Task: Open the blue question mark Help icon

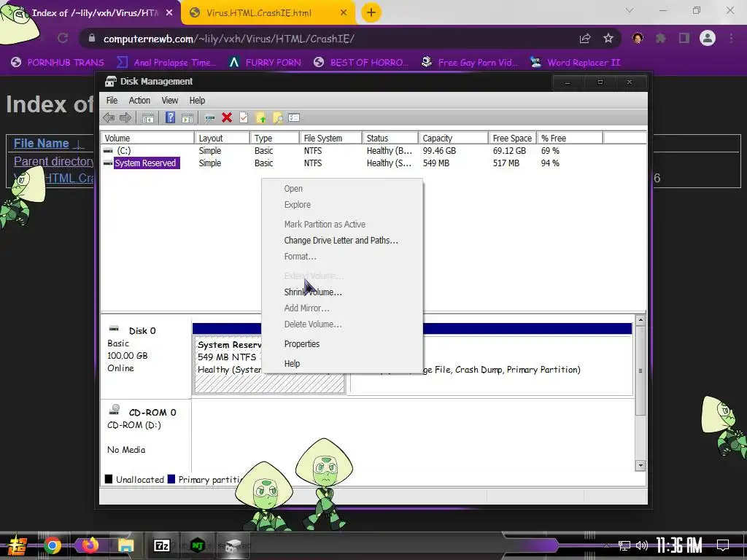Action: click(x=170, y=117)
